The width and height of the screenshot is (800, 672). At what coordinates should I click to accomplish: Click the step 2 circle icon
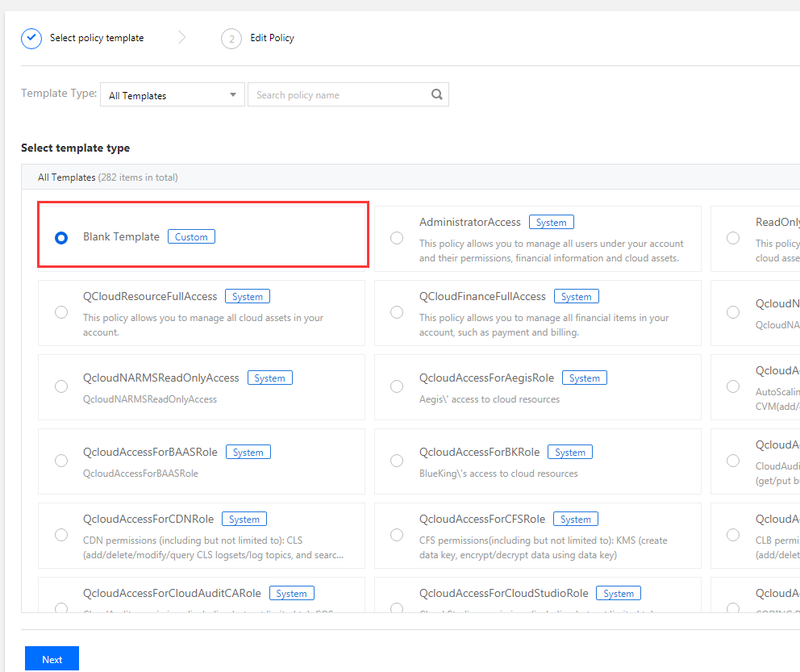coord(231,39)
